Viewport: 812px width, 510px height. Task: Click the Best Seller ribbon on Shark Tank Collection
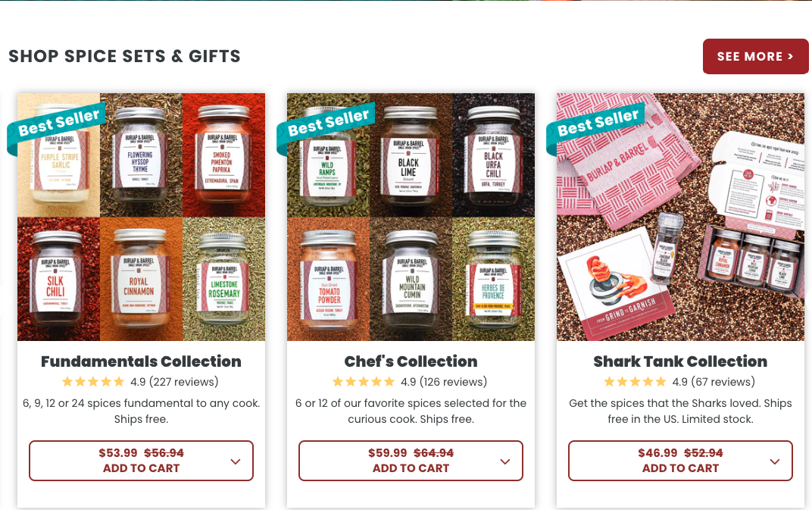click(596, 126)
